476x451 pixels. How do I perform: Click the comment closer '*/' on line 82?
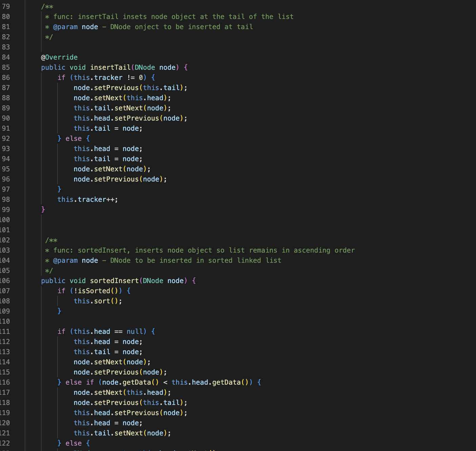(49, 37)
